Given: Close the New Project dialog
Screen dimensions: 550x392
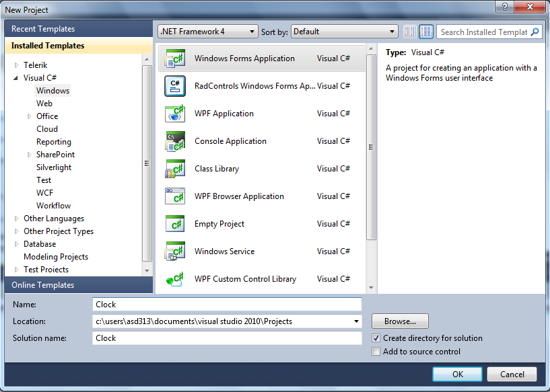Looking at the screenshot, I should point(530,7).
